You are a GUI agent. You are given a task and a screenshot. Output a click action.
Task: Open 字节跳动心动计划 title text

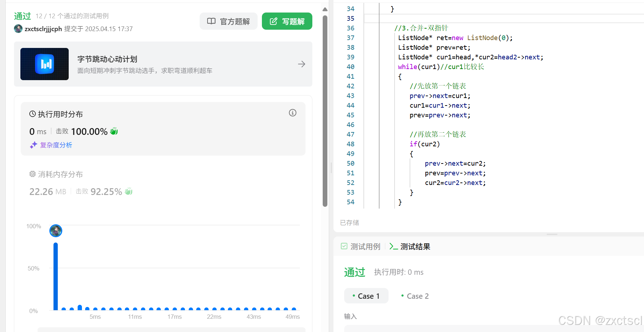[x=107, y=59]
